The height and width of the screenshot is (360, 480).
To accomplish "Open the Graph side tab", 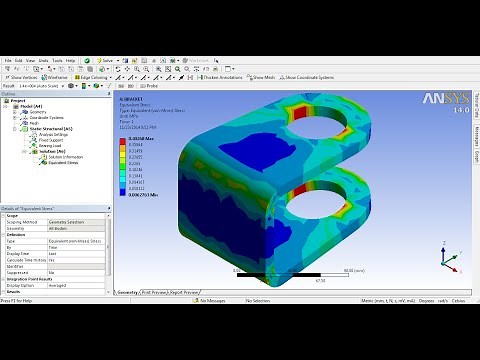I will [x=477, y=157].
